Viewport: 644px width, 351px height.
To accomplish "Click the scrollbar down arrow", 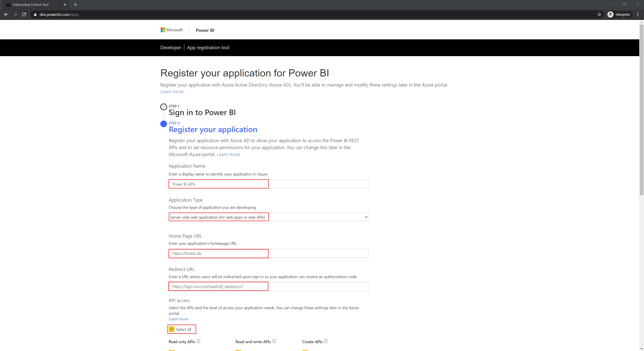I will tap(642, 349).
